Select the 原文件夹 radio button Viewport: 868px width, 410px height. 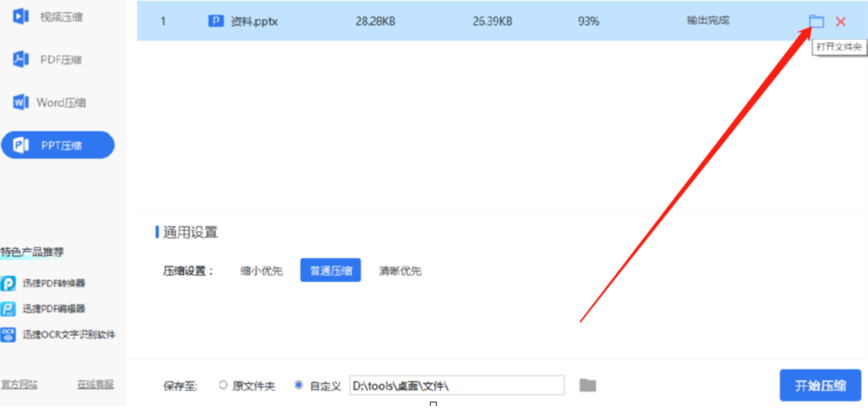pyautogui.click(x=224, y=385)
